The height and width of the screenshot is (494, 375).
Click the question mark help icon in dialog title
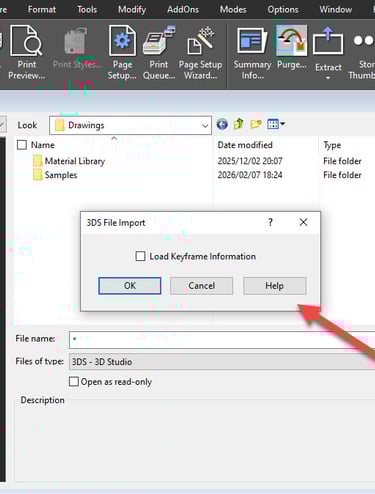tap(270, 222)
